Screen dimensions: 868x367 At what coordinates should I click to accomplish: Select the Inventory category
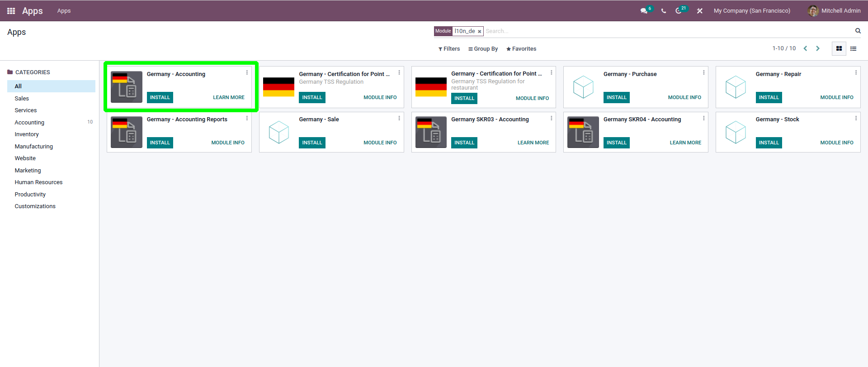[51, 134]
